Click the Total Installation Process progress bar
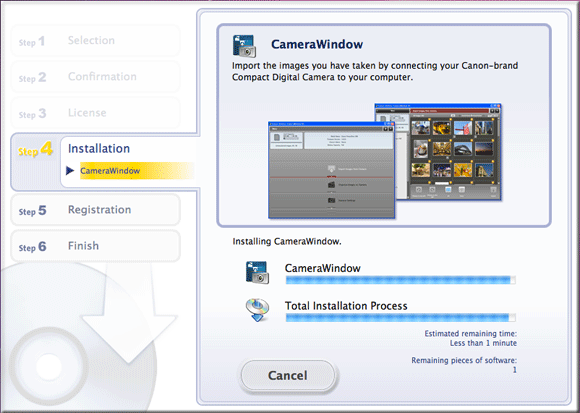Viewport: 580px width, 413px height. coord(401,318)
